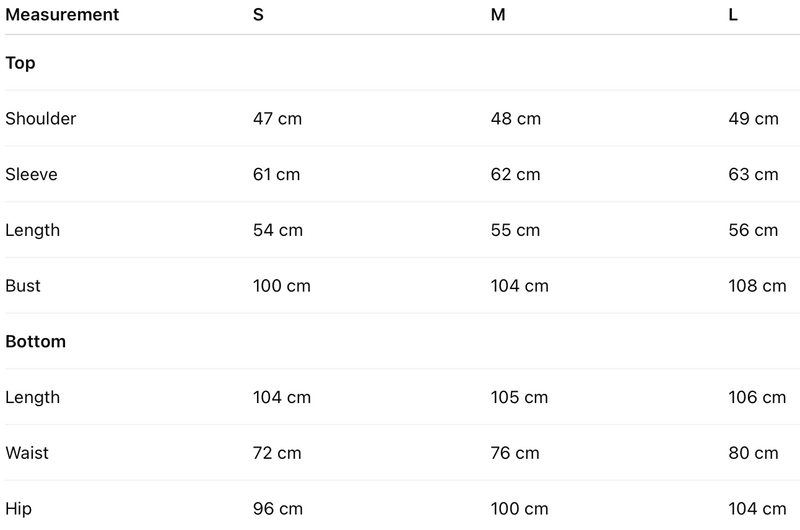Click the S size column header
Image resolution: width=800 pixels, height=530 pixels.
pyautogui.click(x=259, y=15)
